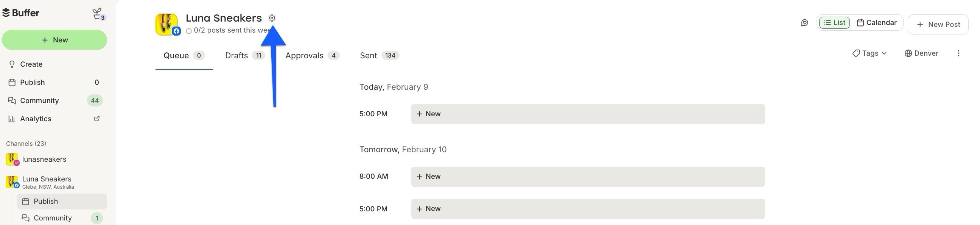Click the Buffer logo

click(x=21, y=13)
